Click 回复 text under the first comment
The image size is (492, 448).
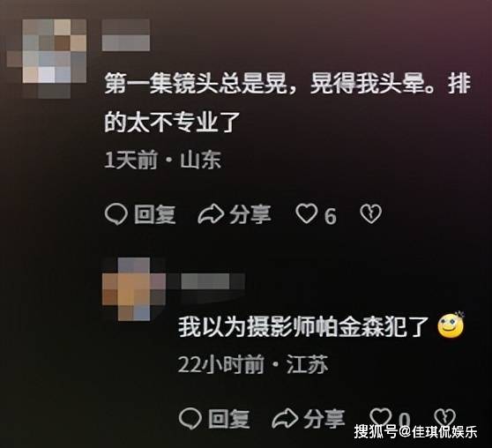tap(155, 214)
